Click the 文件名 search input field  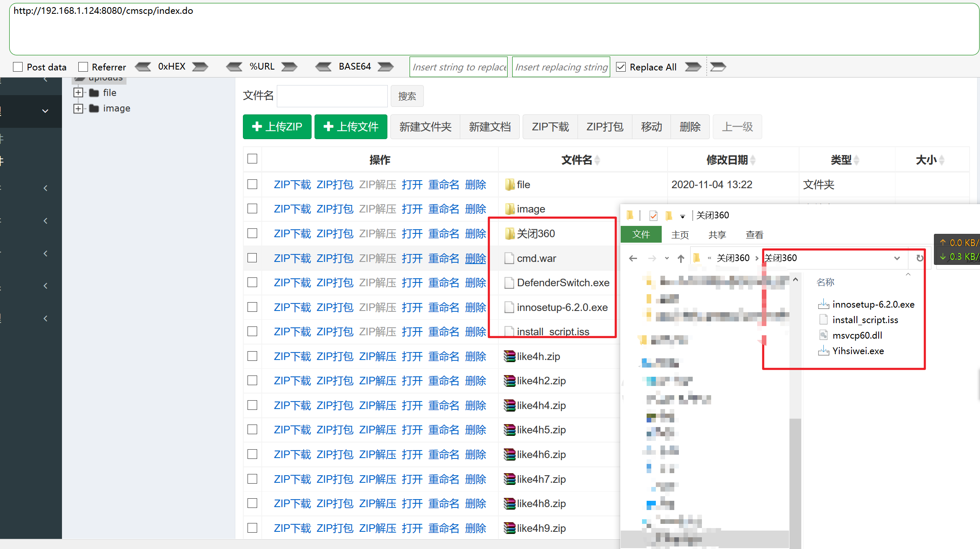[x=332, y=96]
